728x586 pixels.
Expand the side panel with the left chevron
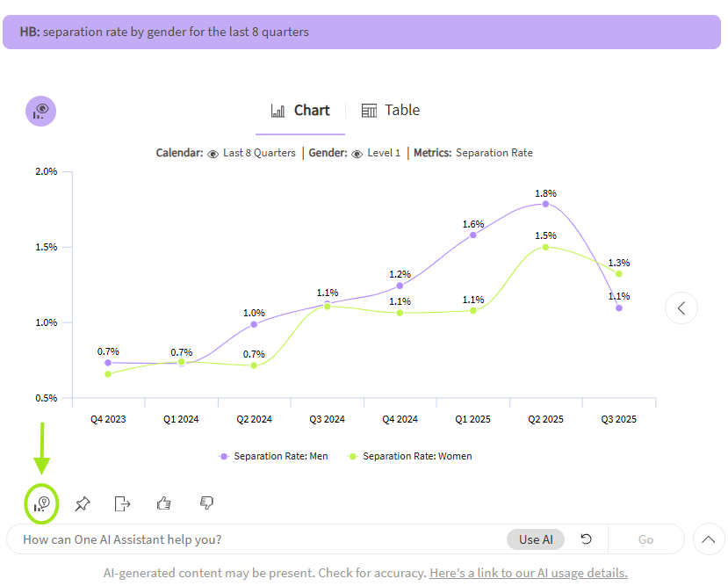pyautogui.click(x=681, y=307)
